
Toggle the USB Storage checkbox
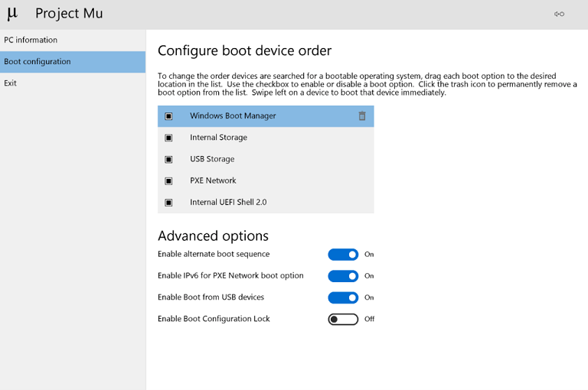click(169, 159)
